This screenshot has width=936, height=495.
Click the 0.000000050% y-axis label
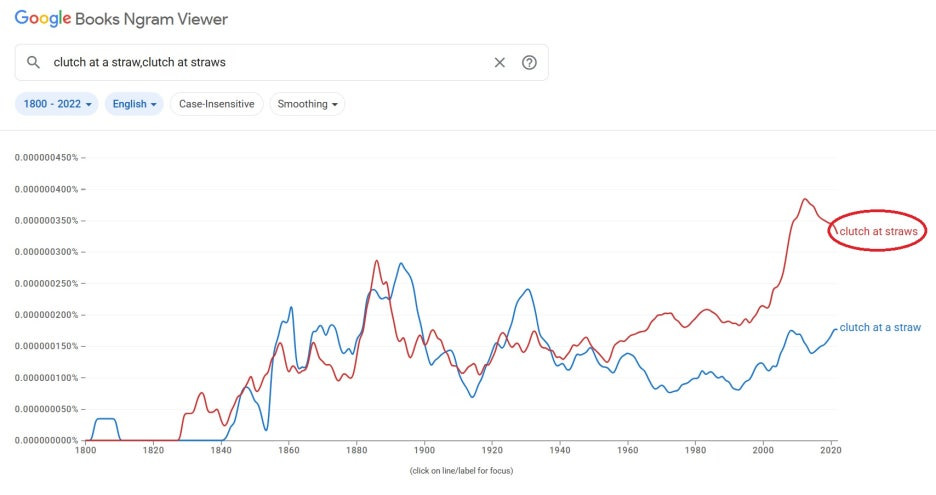point(47,409)
